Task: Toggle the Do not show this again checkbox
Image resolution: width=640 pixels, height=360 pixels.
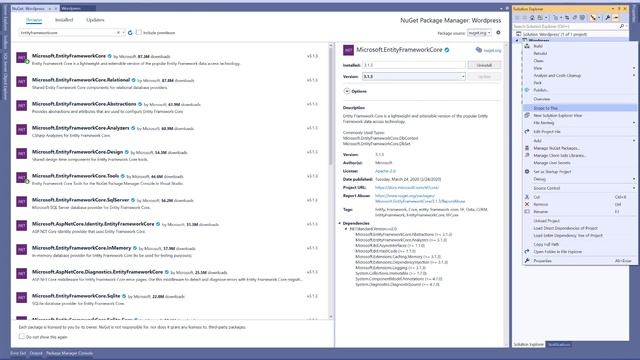Action: click(x=22, y=336)
